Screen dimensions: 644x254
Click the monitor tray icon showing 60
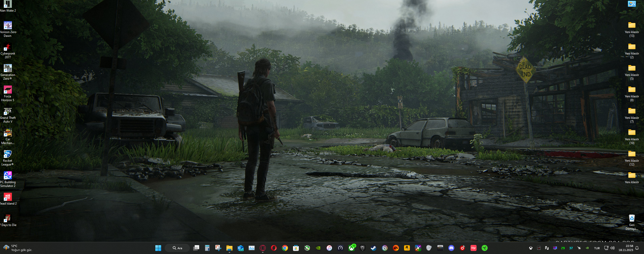pos(555,248)
